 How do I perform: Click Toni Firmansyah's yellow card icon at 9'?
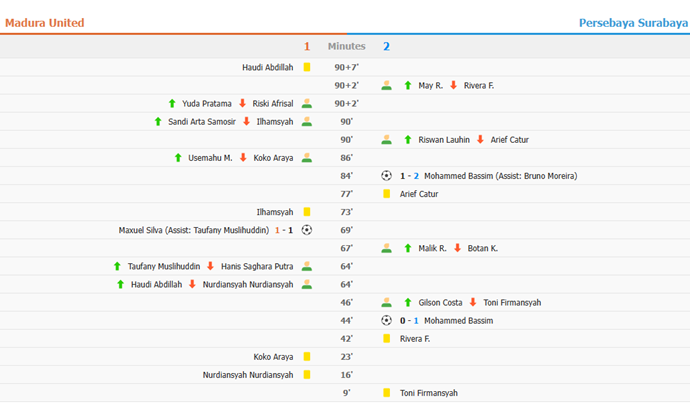(386, 393)
